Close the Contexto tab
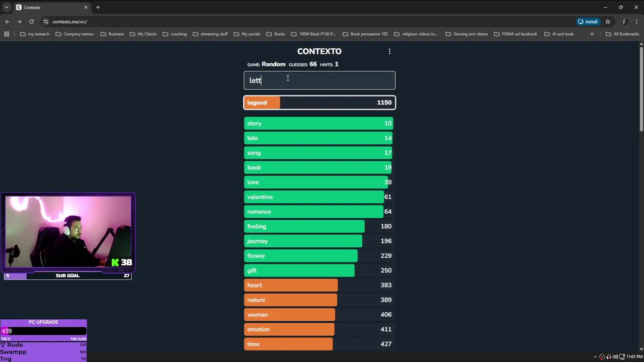Screen dimensions: 644x362 tap(86, 8)
